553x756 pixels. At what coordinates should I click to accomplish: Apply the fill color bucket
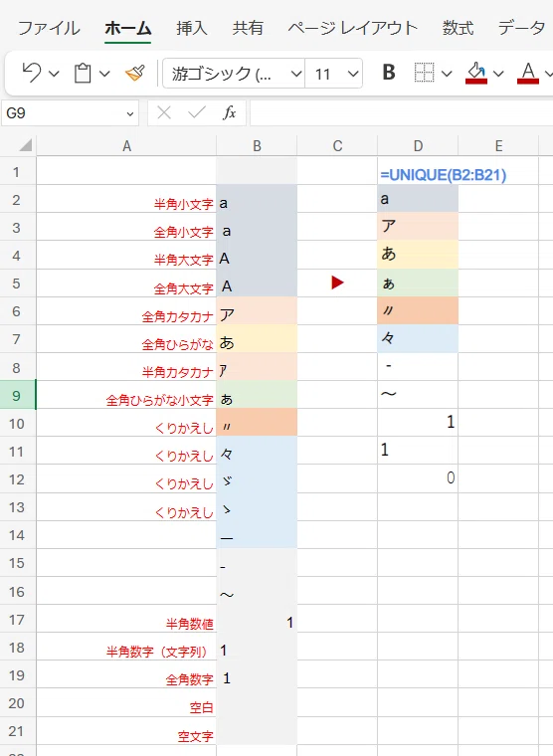point(476,73)
